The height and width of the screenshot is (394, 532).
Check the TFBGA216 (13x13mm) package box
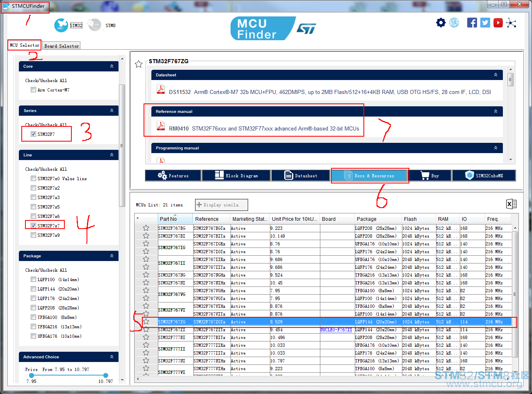click(33, 327)
